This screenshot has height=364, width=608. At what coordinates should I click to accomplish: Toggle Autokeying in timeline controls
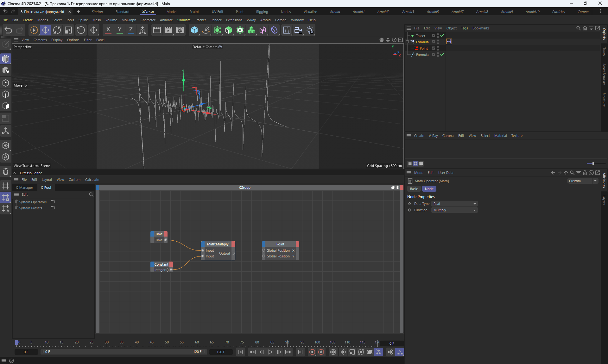point(321,352)
